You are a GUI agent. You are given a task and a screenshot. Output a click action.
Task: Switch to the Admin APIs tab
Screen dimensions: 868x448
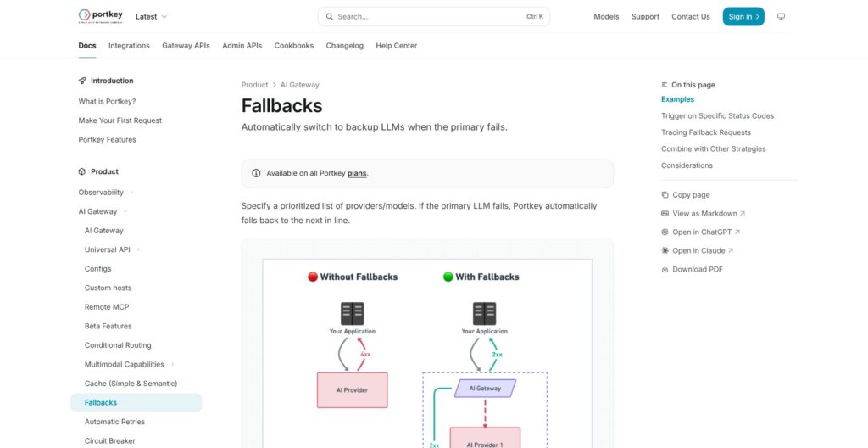(242, 46)
